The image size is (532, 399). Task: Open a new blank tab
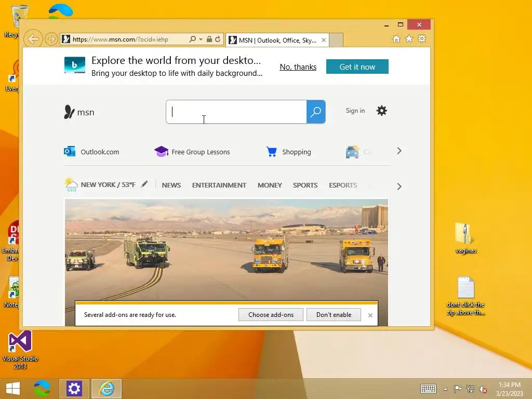coord(336,40)
